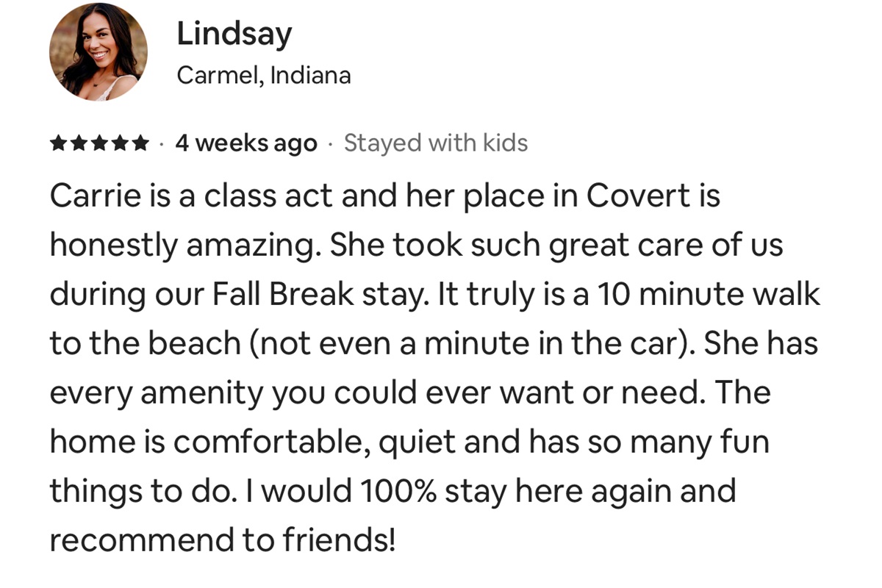The image size is (882, 588).
Task: Click the second star in the rating
Action: tap(79, 143)
